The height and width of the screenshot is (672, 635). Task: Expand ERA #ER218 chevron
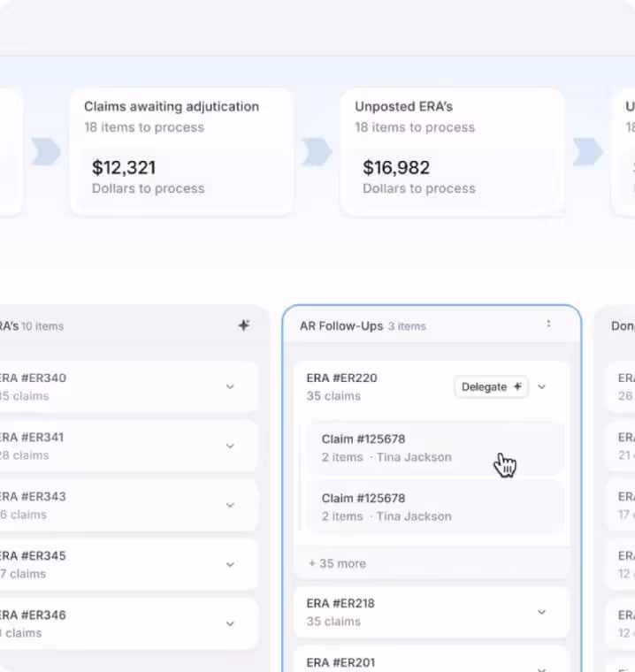coord(541,612)
